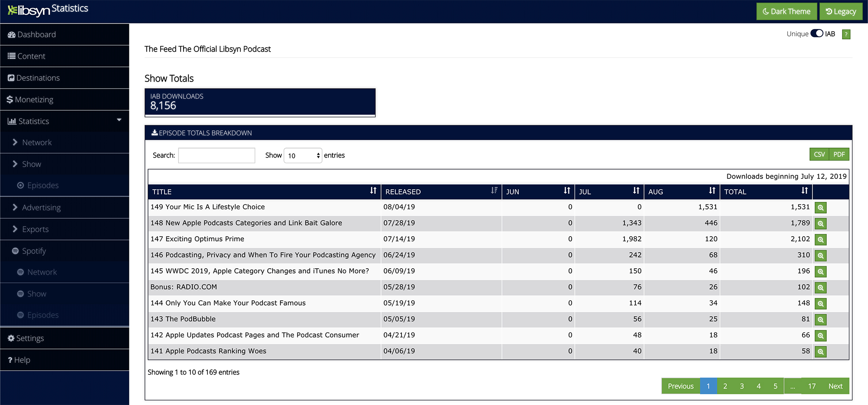This screenshot has width=868, height=405.
Task: Expand the Advertising sidebar item
Action: pos(65,207)
